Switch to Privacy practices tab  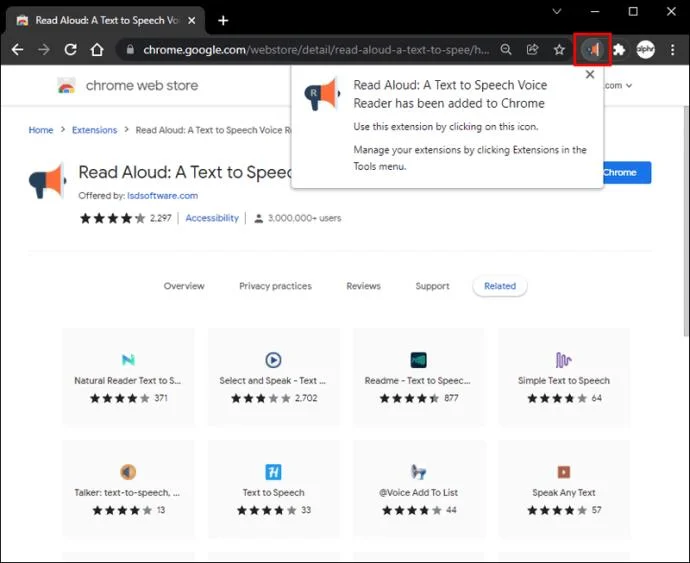[275, 286]
